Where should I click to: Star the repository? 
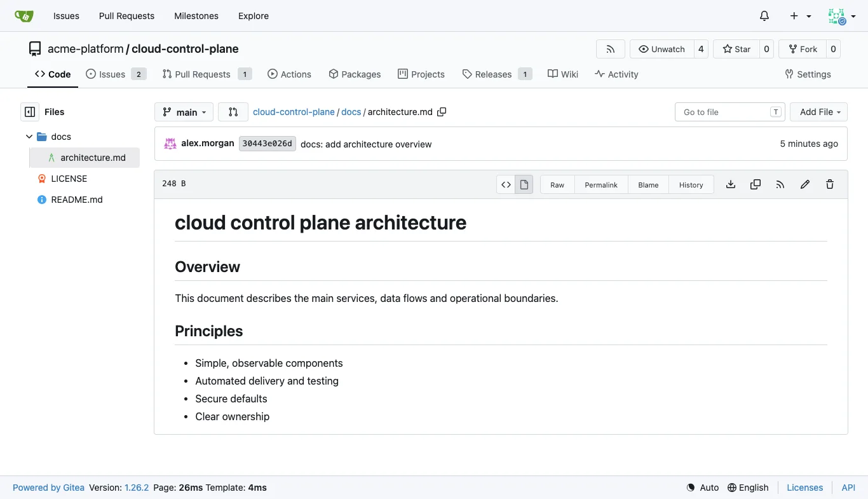[x=736, y=49]
